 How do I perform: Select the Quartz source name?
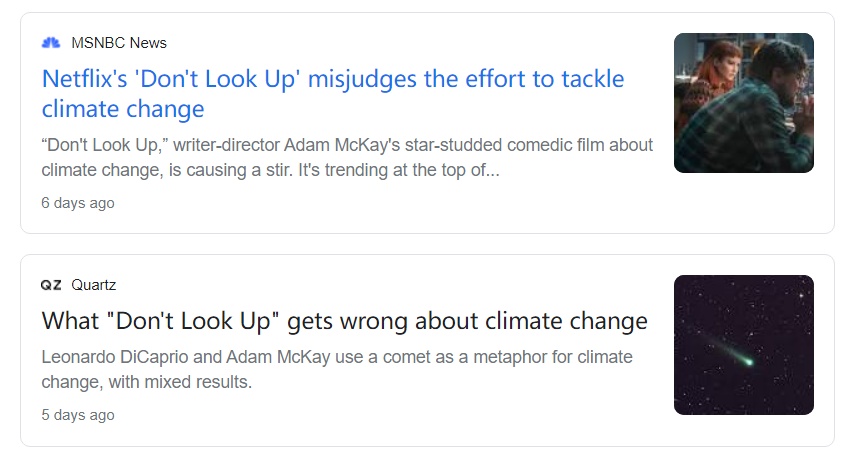click(93, 285)
